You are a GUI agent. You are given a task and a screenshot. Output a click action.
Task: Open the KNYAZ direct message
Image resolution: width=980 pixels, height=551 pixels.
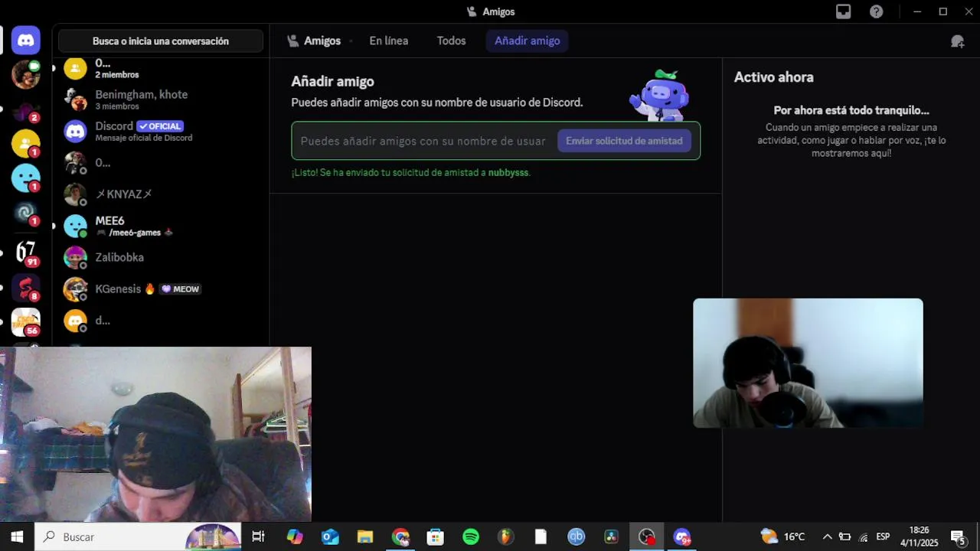[x=161, y=194]
